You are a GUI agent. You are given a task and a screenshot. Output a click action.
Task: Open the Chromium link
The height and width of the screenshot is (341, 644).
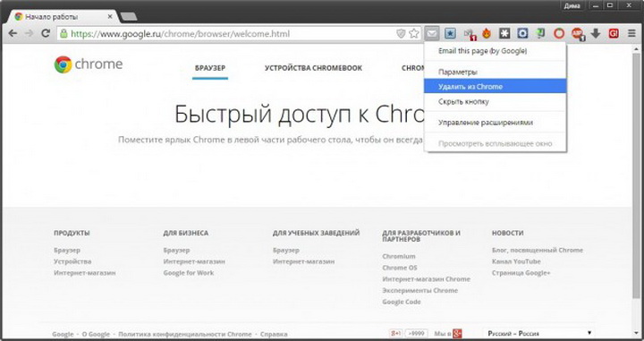399,256
